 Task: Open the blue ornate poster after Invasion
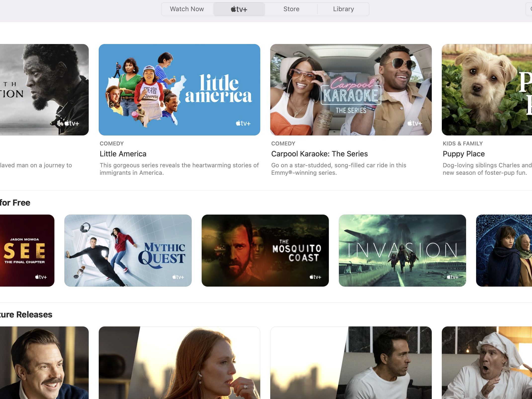[x=504, y=251]
